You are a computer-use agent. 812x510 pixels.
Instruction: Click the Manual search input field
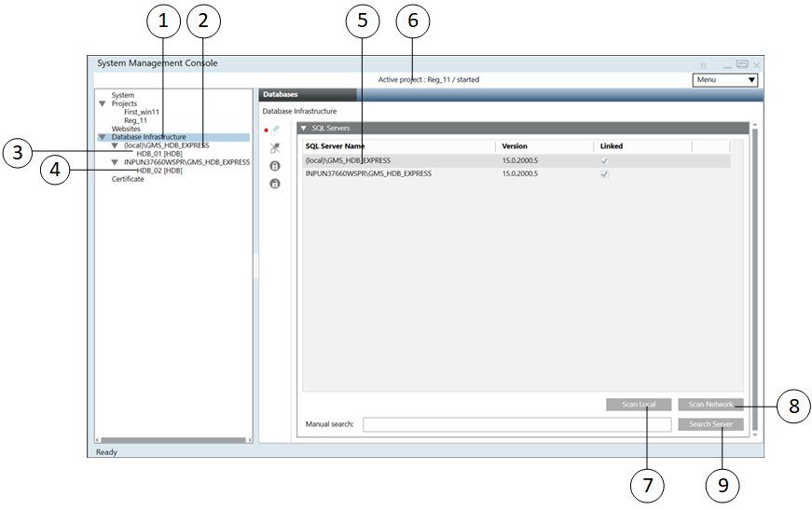[516, 425]
